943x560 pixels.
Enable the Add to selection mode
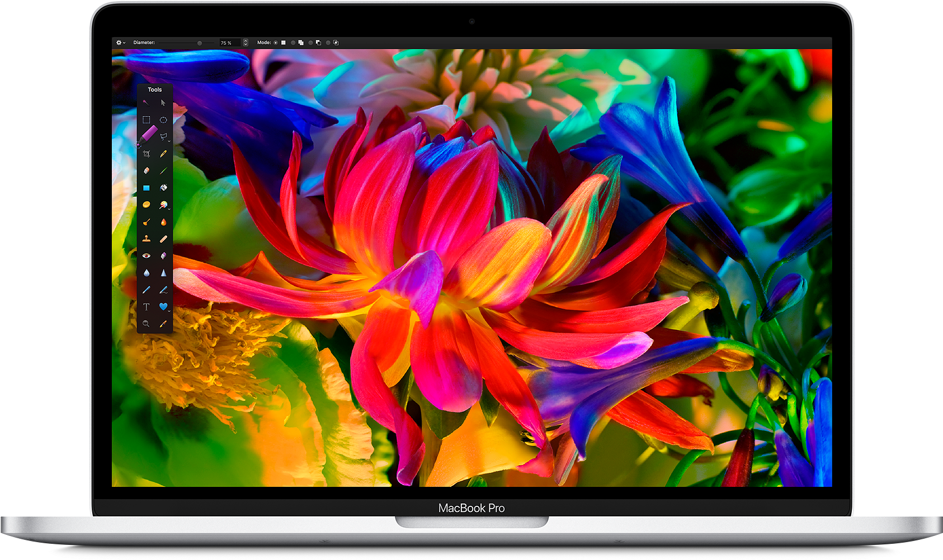coord(294,42)
